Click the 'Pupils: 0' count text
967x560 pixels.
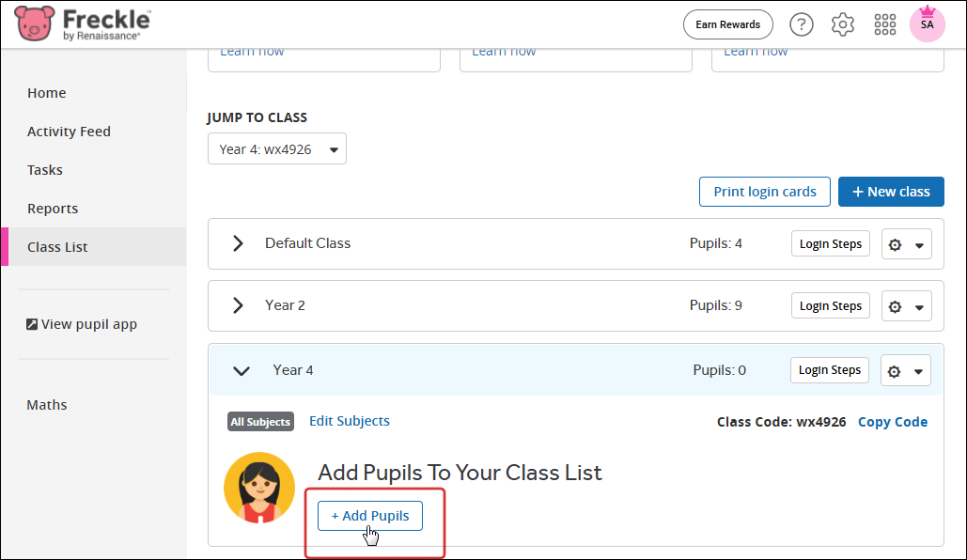719,370
